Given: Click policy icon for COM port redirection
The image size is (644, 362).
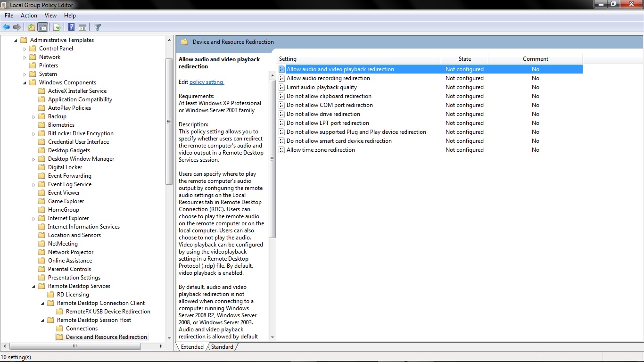Looking at the screenshot, I should [282, 105].
